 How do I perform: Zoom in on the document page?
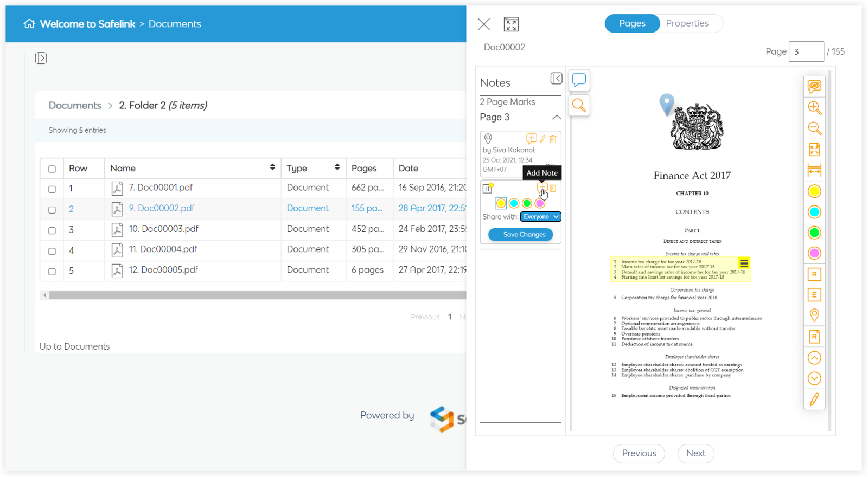814,107
